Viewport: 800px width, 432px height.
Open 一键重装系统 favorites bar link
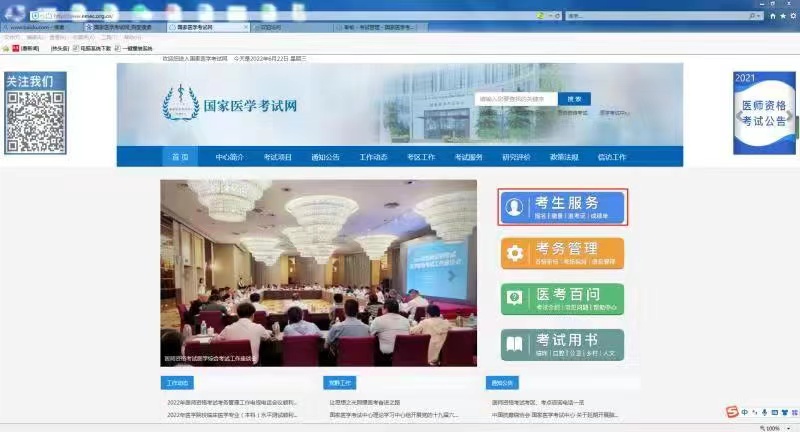(x=134, y=48)
